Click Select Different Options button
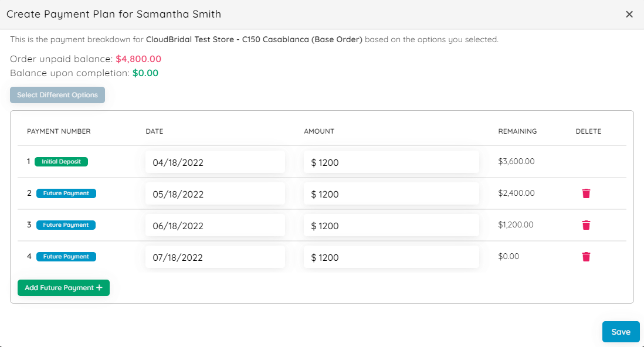644x347 pixels. pyautogui.click(x=57, y=95)
